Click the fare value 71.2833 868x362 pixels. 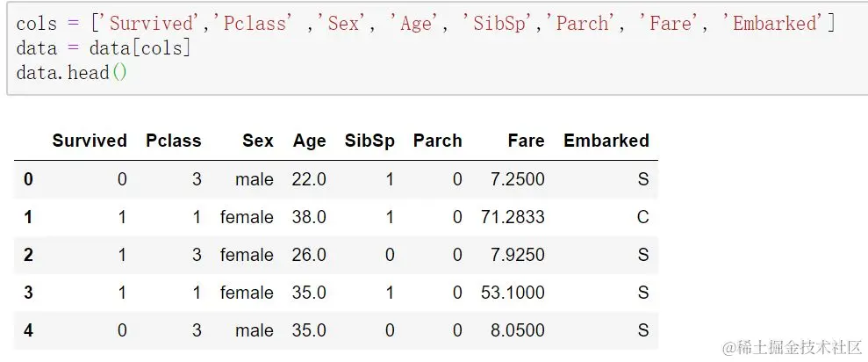(x=513, y=217)
